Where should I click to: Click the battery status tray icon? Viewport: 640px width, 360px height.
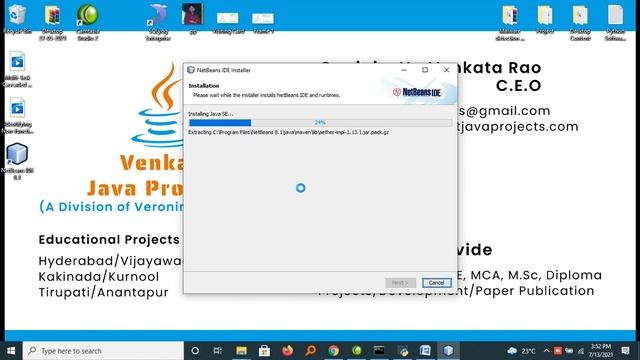(x=569, y=351)
